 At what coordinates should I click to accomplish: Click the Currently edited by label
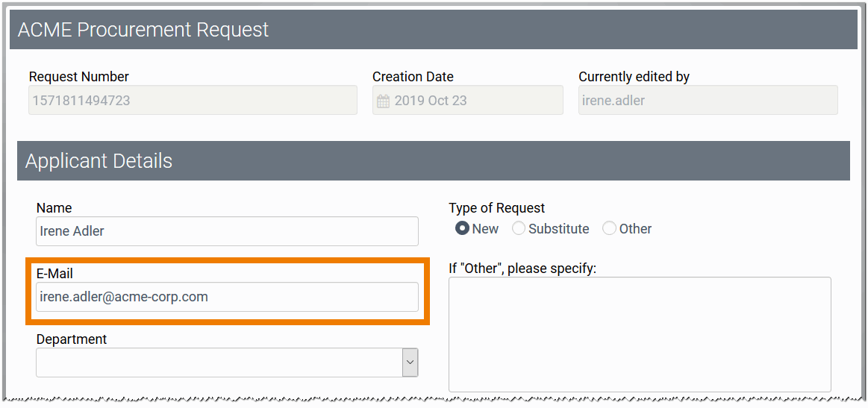634,77
